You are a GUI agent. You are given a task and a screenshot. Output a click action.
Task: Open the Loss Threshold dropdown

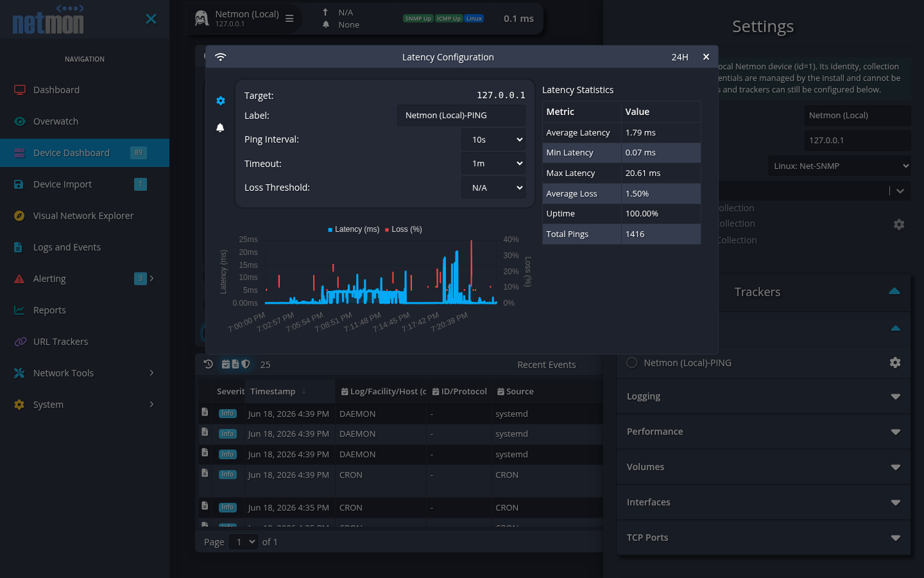coord(493,188)
